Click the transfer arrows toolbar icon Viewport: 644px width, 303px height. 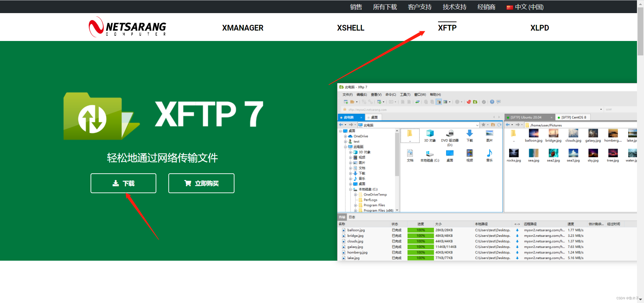(418, 102)
